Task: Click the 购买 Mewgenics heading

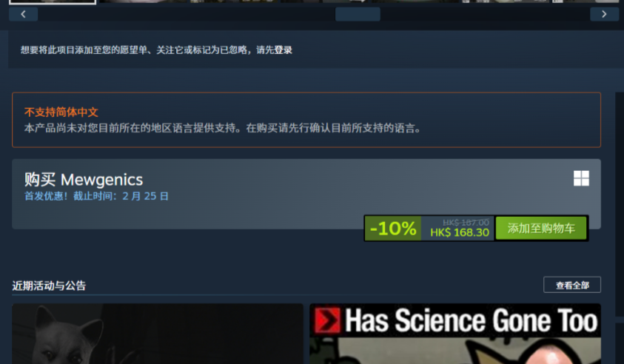Action: [84, 180]
